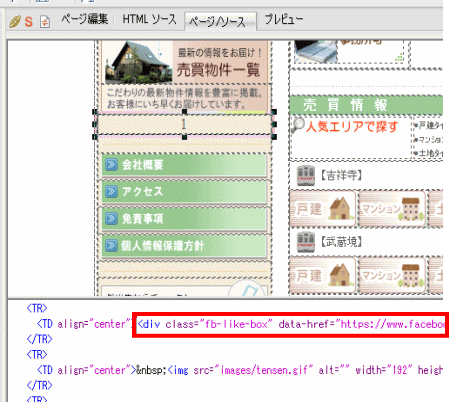Open the HTML ソース tab
The width and height of the screenshot is (449, 403).
[149, 19]
